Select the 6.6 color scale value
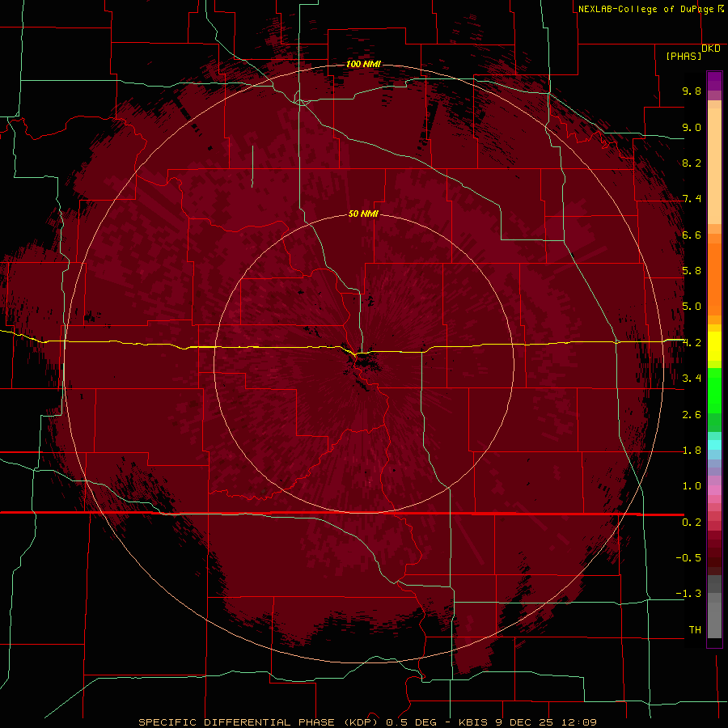This screenshot has height=728, width=728. (692, 235)
